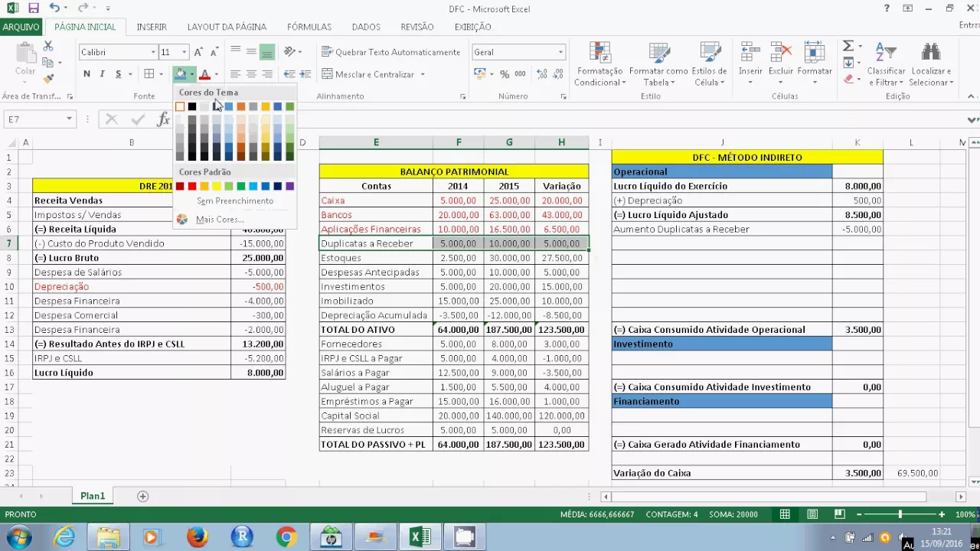Click the insert function fx icon
This screenshot has width=980, height=551.
click(163, 119)
